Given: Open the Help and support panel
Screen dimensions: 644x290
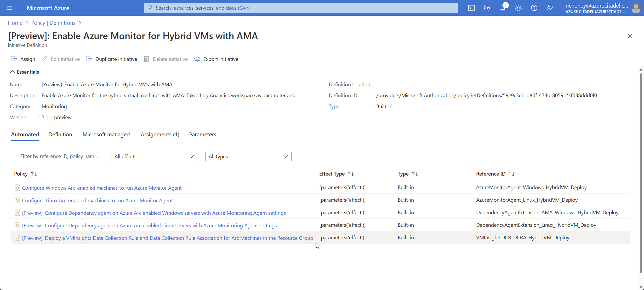Looking at the screenshot, I should click(534, 8).
